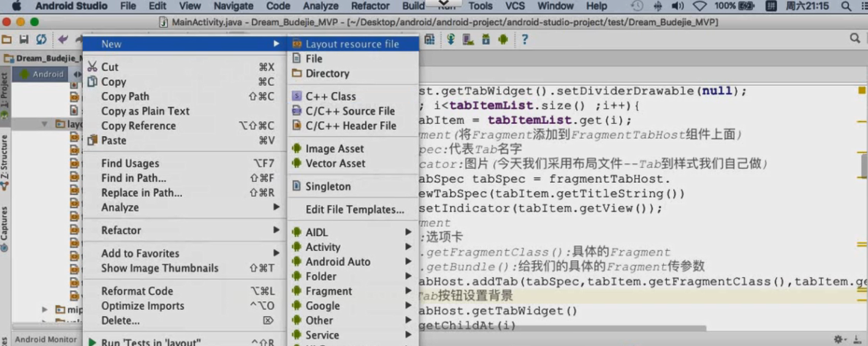Choose Singleton template
The height and width of the screenshot is (346, 868).
(353, 186)
